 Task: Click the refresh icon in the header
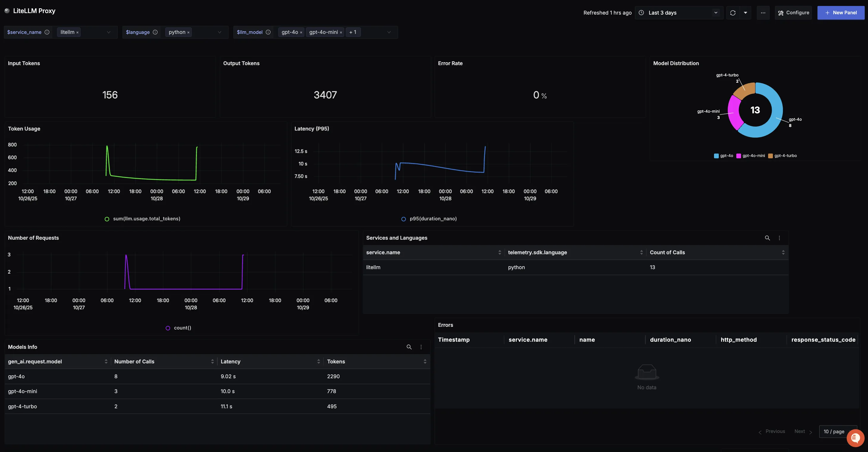pos(733,12)
